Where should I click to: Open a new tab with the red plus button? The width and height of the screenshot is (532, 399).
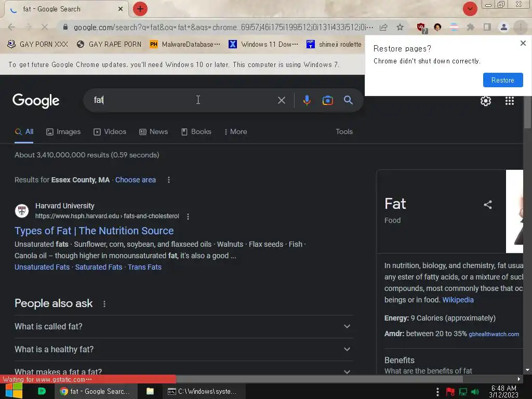(140, 9)
